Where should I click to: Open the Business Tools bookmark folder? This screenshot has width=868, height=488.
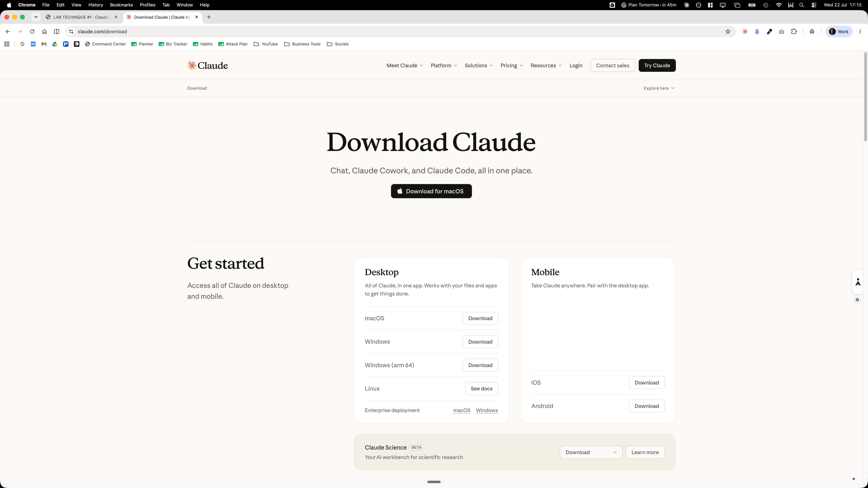coord(302,44)
